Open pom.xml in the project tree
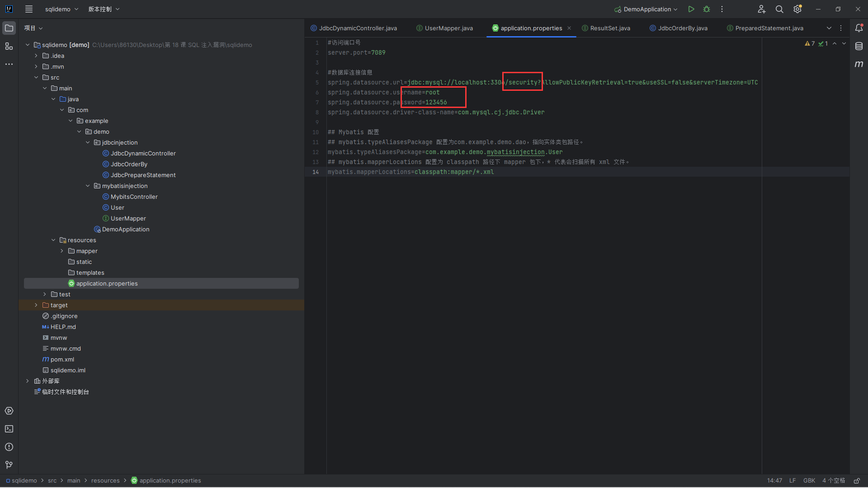This screenshot has width=868, height=488. click(x=62, y=360)
